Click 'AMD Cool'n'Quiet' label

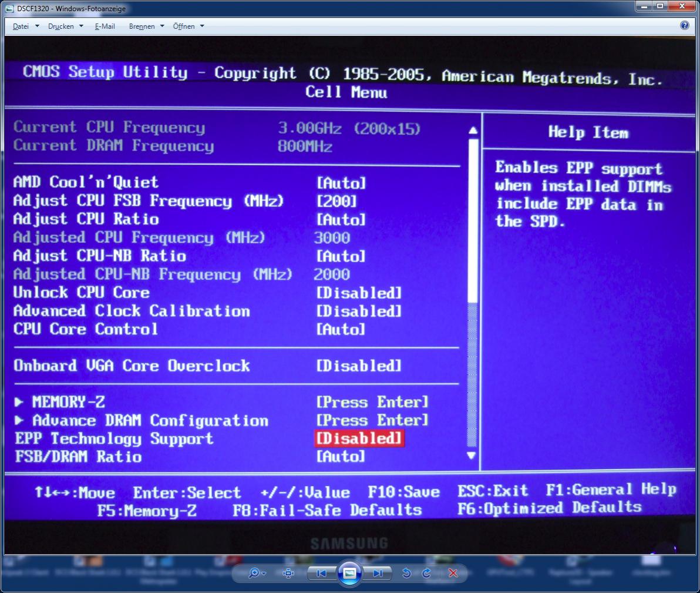pyautogui.click(x=86, y=182)
